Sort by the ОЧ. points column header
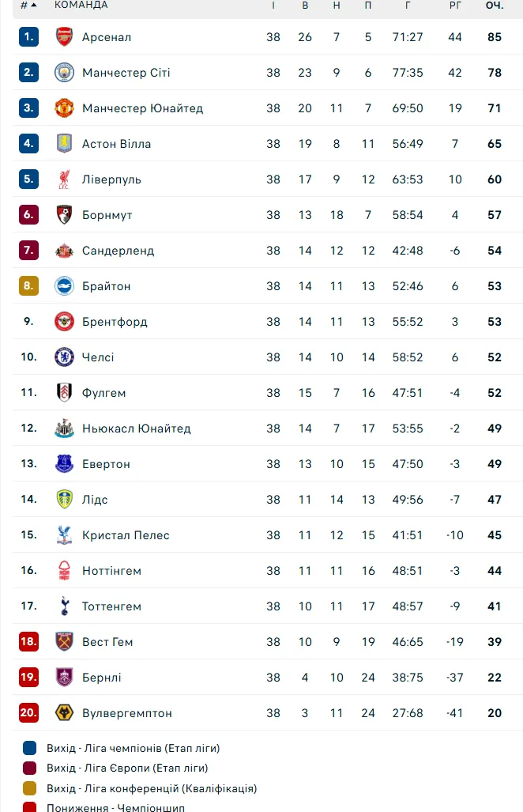This screenshot has height=812, width=523. [x=495, y=6]
